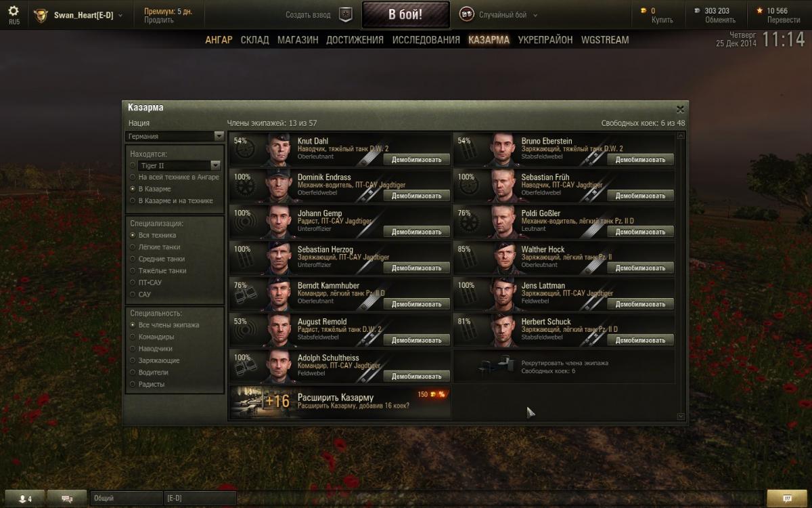The image size is (812, 508).
Task: Click 'Расширить Казарму' +16 bunks banner
Action: pos(340,402)
